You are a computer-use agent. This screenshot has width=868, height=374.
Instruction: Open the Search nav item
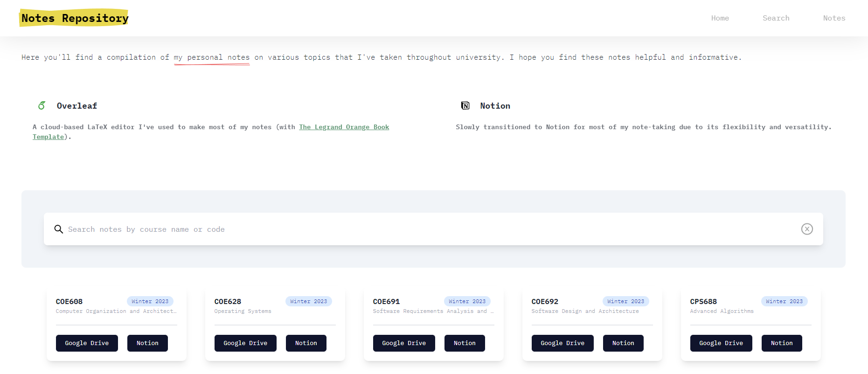tap(776, 18)
